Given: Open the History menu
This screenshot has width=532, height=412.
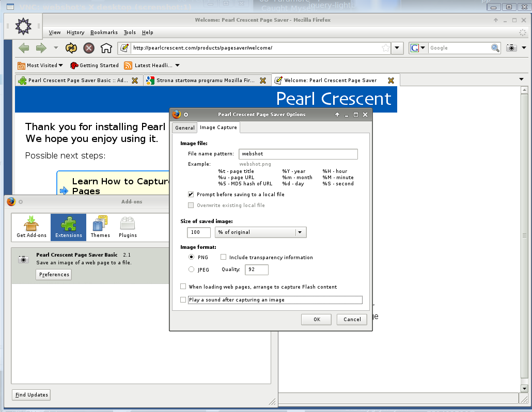Looking at the screenshot, I should tap(75, 32).
